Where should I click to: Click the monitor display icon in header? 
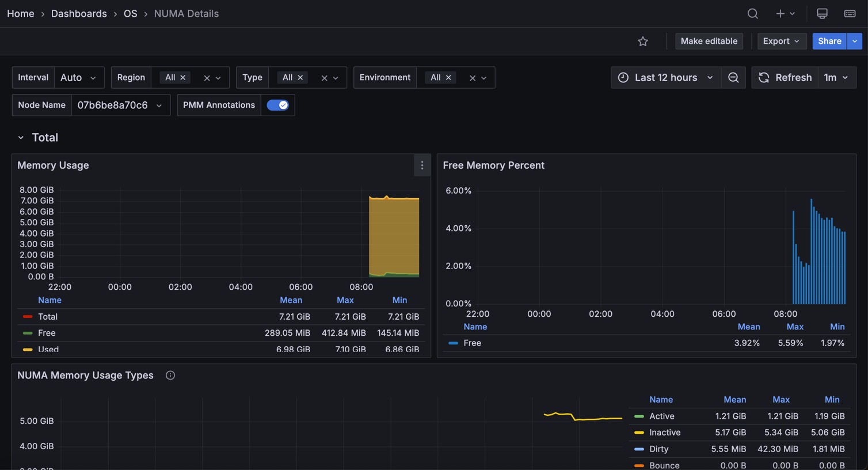tap(822, 13)
